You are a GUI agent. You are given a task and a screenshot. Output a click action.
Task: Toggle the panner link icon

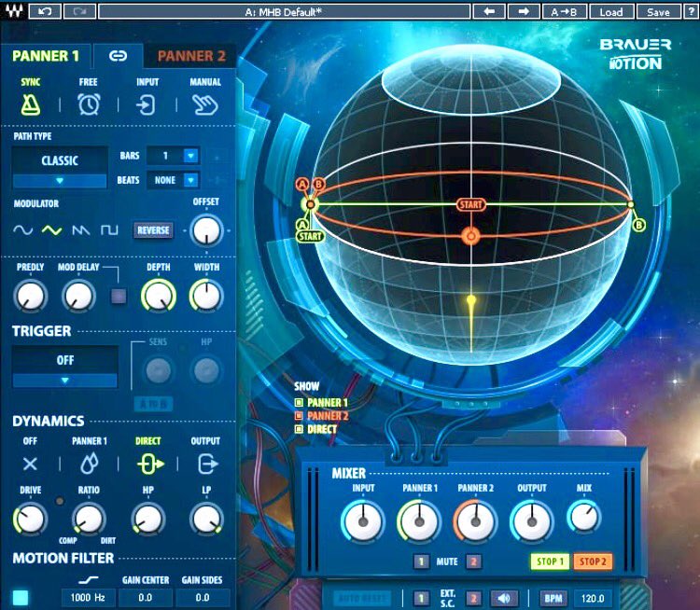[118, 56]
